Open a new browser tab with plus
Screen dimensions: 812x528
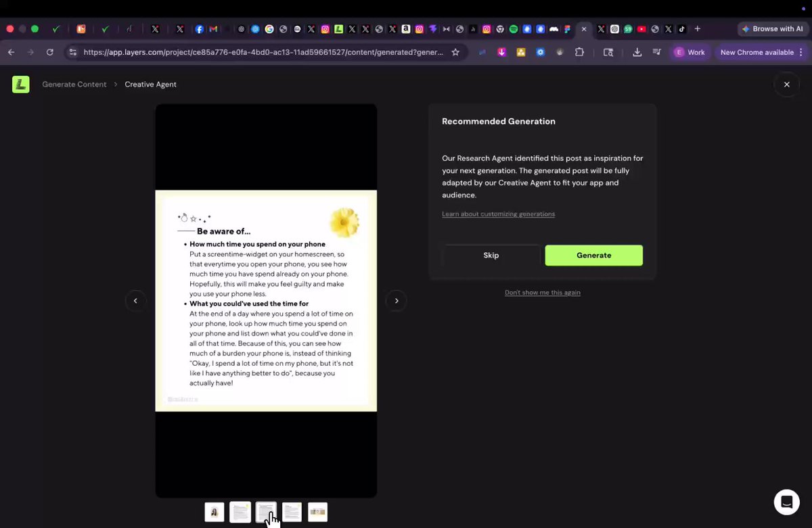pos(698,29)
